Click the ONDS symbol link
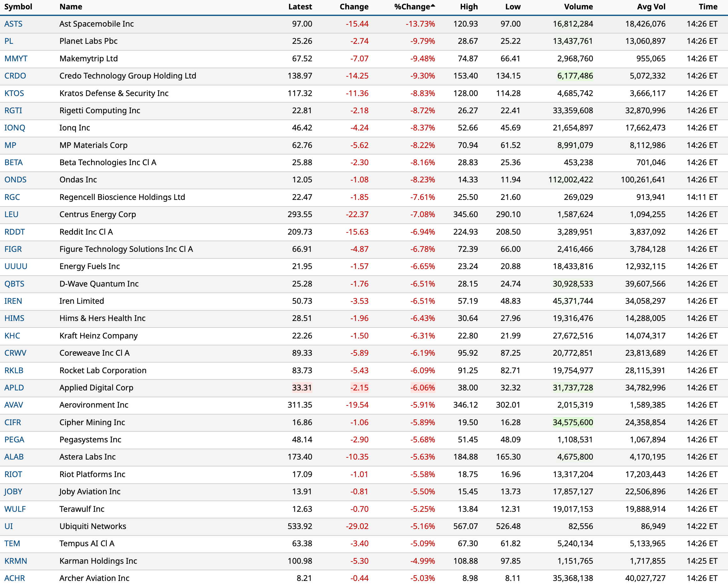The image size is (728, 585). [x=15, y=180]
